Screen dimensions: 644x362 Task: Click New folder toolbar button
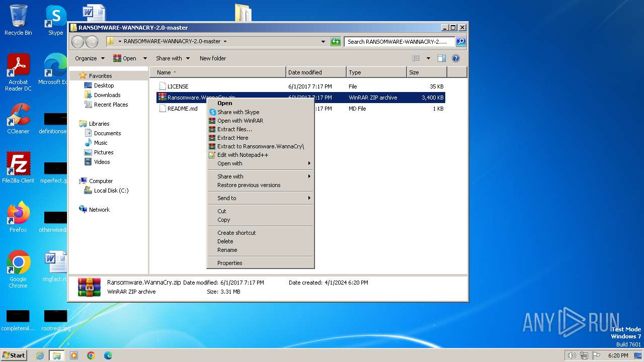coord(213,58)
